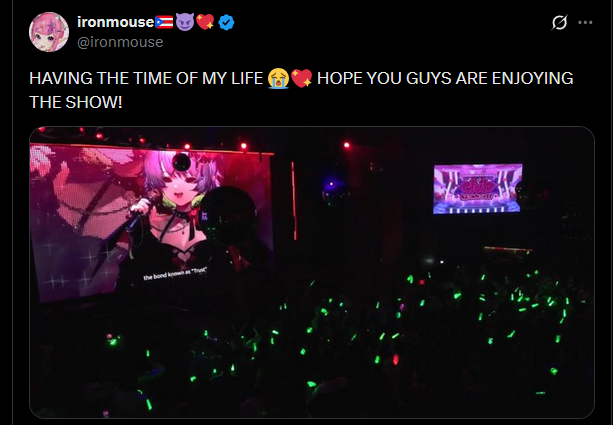Image resolution: width=613 pixels, height=425 pixels.
Task: Click the blue verified checkmark badge
Action: tap(226, 22)
